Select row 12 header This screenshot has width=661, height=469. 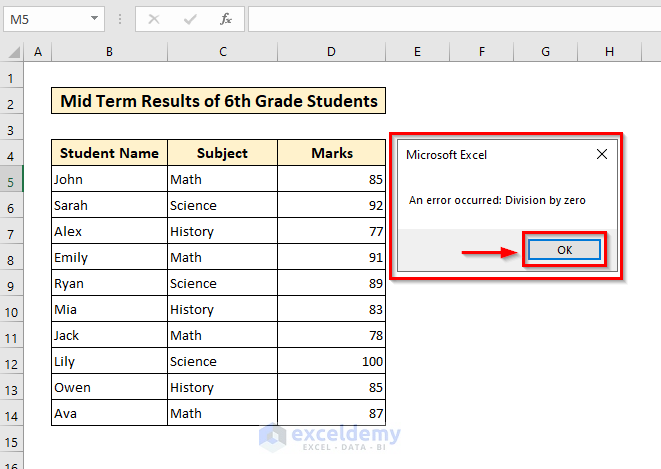pos(12,362)
